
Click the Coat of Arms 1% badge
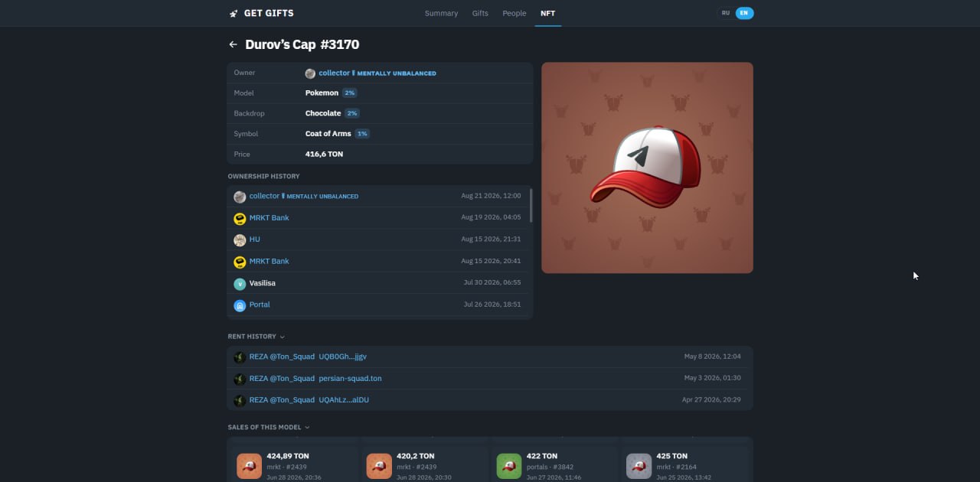[x=362, y=134]
